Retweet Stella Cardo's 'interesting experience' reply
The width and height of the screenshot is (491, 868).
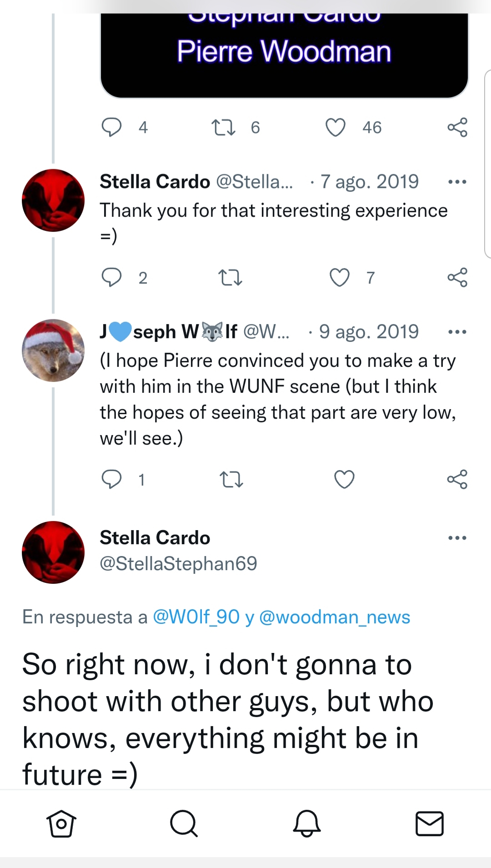click(x=230, y=277)
